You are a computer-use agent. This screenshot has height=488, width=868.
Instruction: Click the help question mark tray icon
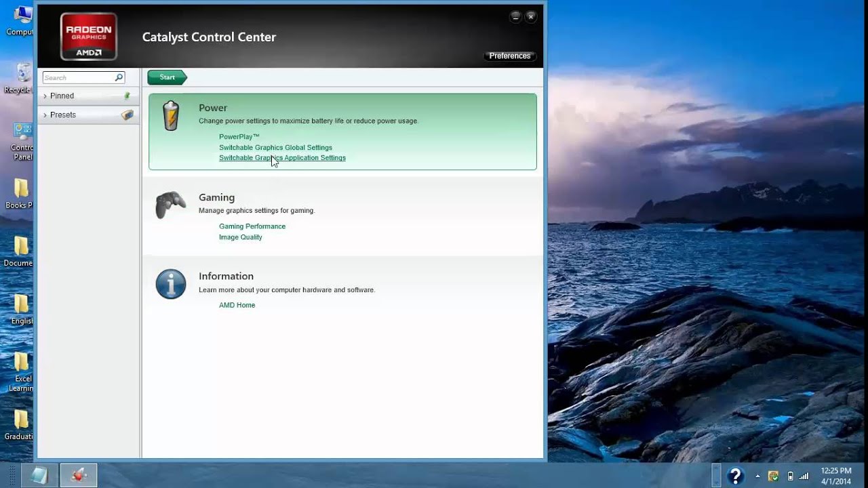coord(736,476)
